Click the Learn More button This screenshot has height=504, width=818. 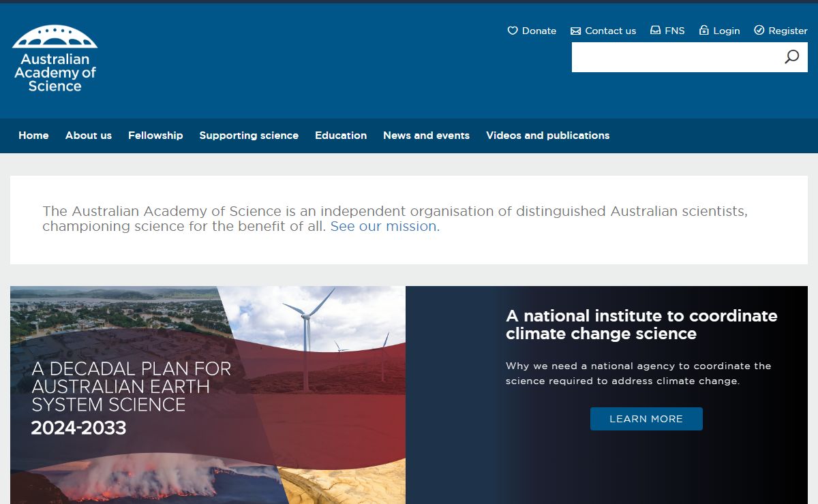(646, 419)
